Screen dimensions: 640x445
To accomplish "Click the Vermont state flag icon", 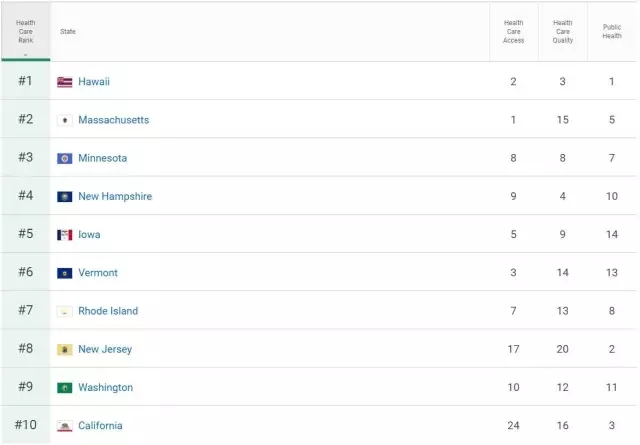I will pos(65,273).
